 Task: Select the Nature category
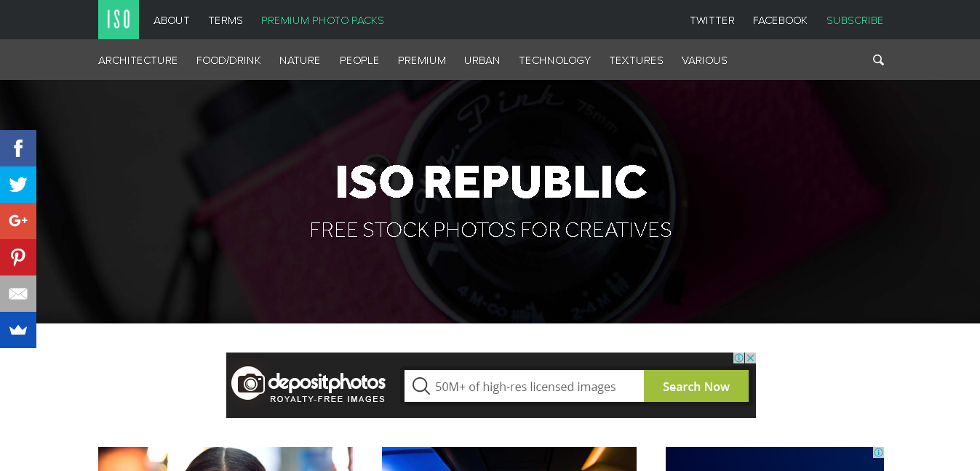point(300,60)
